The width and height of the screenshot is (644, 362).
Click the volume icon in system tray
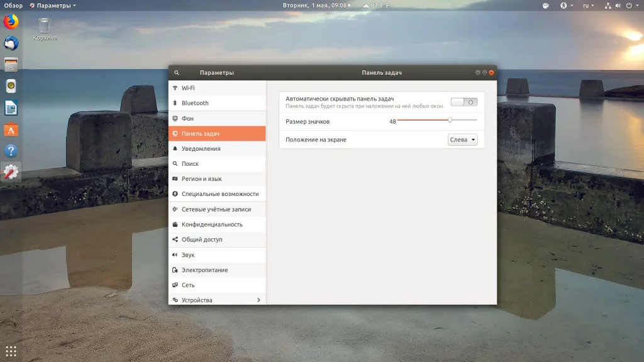(x=618, y=5)
